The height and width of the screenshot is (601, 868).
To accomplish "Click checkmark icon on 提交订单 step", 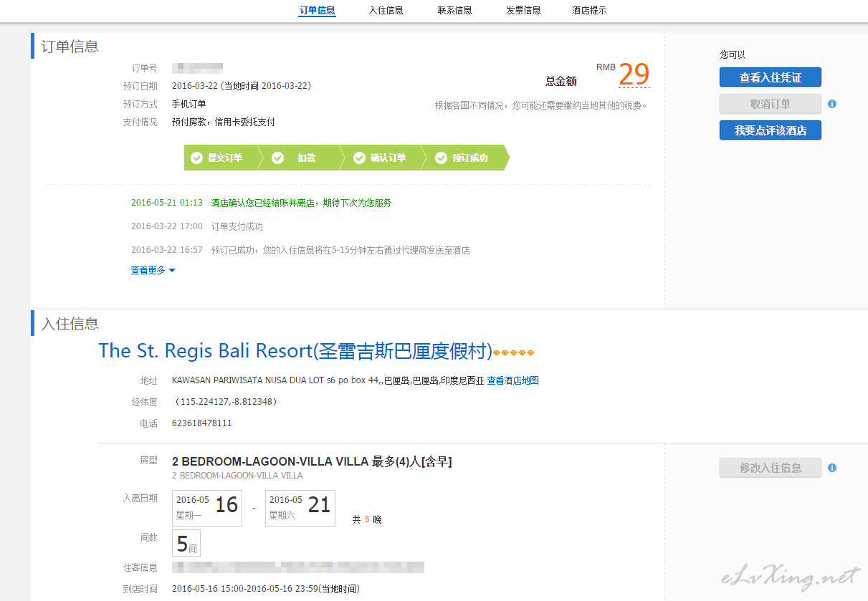I will click(196, 158).
